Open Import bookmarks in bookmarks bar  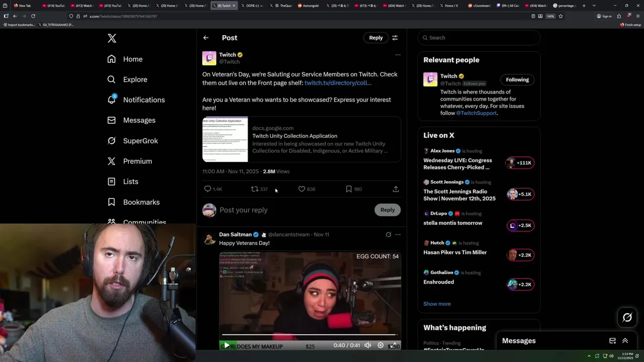click(19, 25)
